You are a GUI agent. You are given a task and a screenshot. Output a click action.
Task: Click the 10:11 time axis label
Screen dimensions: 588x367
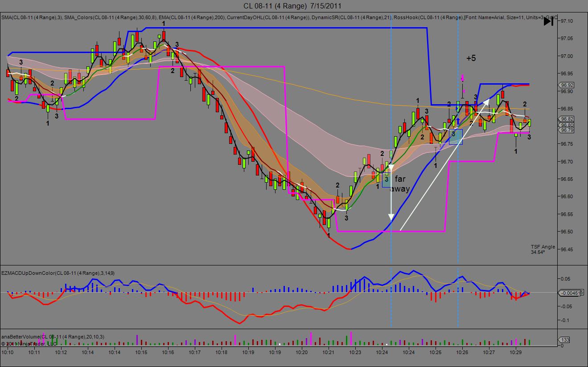35,352
